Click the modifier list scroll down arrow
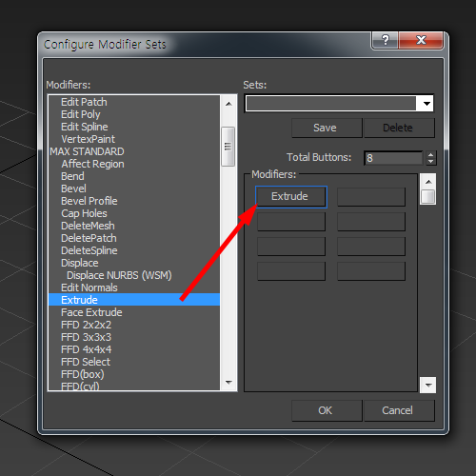476x476 pixels. (228, 382)
